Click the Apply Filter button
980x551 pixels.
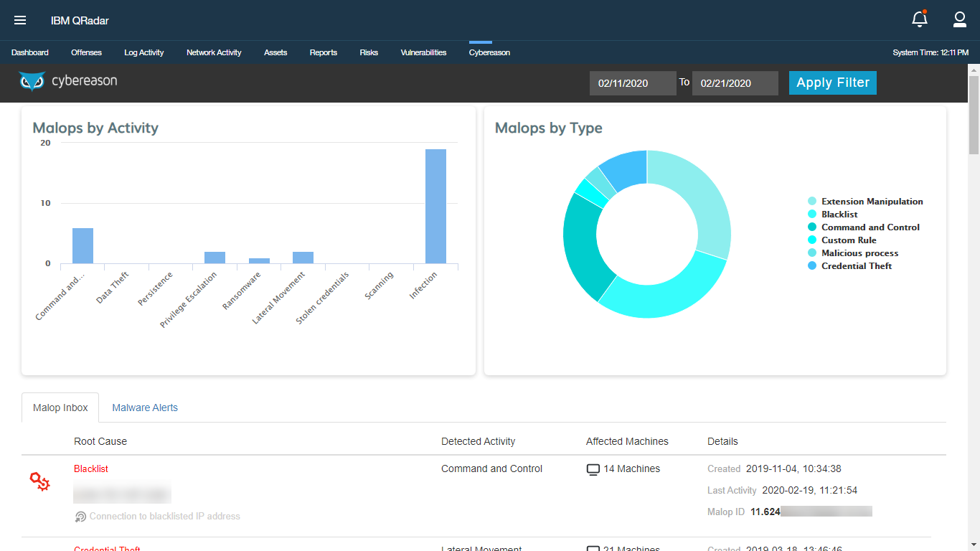pyautogui.click(x=832, y=83)
